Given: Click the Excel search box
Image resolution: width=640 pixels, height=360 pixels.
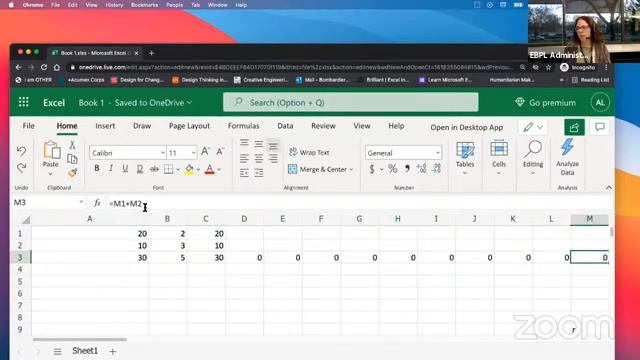Looking at the screenshot, I should (351, 102).
